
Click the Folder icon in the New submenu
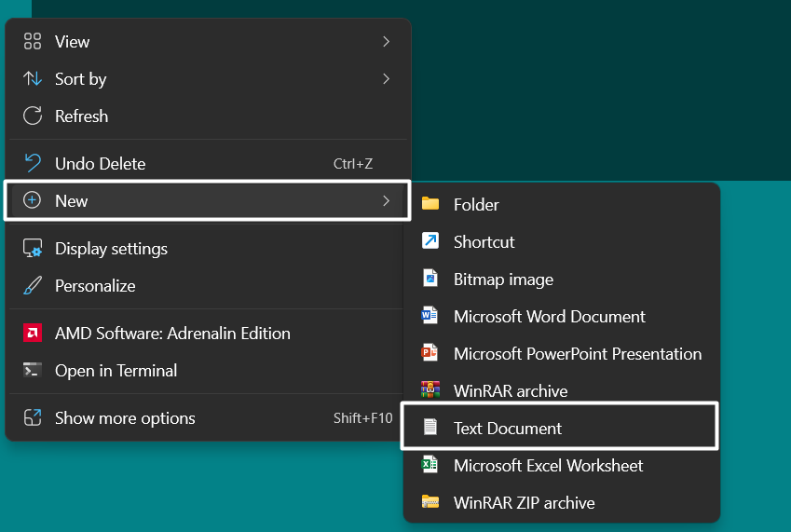[430, 204]
